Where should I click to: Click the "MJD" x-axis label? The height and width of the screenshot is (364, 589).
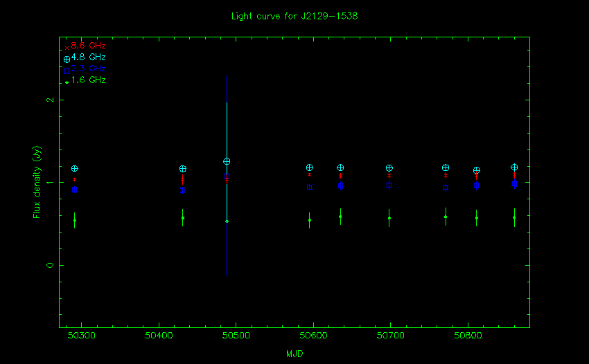294,354
